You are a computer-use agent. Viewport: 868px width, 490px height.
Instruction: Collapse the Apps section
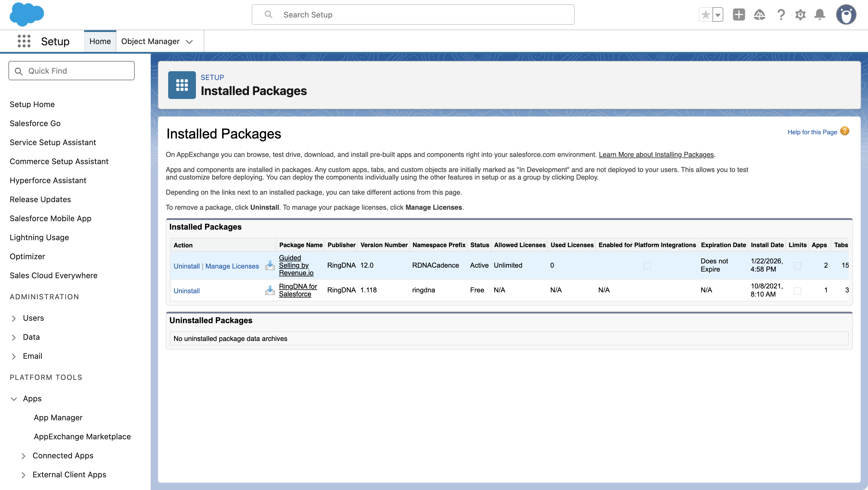click(x=14, y=399)
